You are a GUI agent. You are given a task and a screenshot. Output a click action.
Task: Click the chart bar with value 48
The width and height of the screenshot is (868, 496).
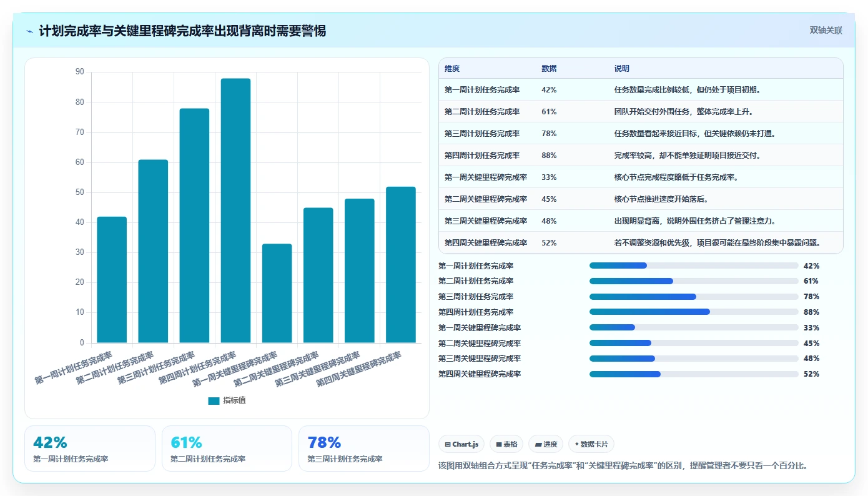click(x=360, y=271)
